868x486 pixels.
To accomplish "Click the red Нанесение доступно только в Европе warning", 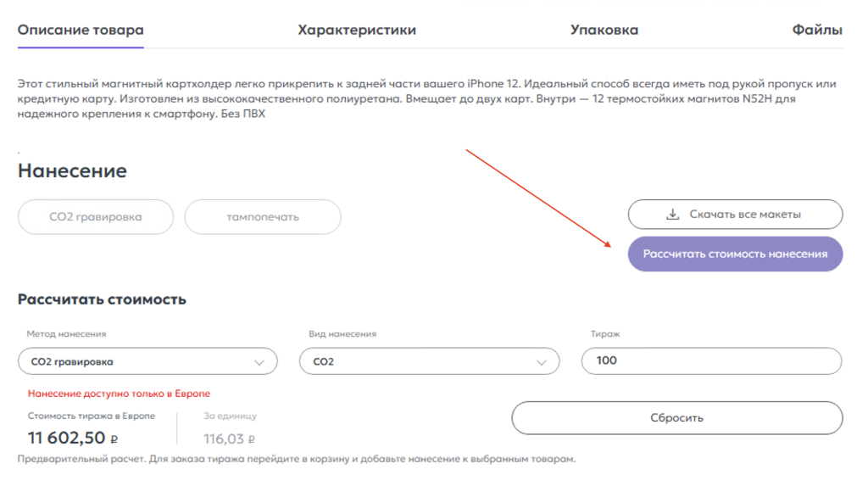I will tap(119, 394).
